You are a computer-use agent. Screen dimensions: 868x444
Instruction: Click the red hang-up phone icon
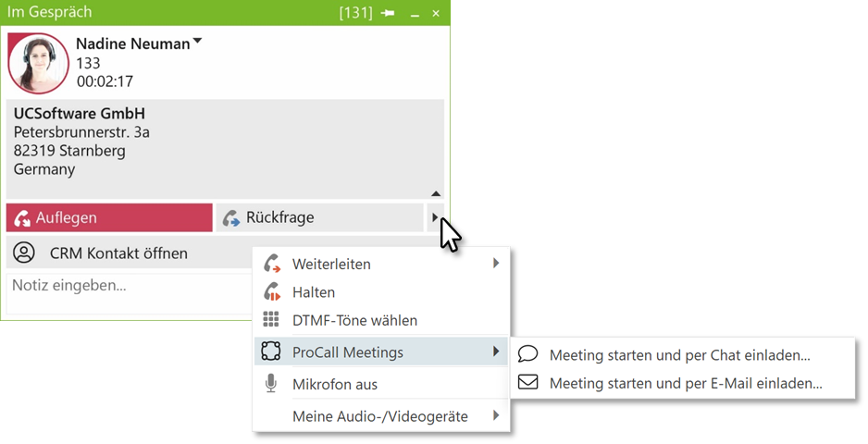coord(22,218)
